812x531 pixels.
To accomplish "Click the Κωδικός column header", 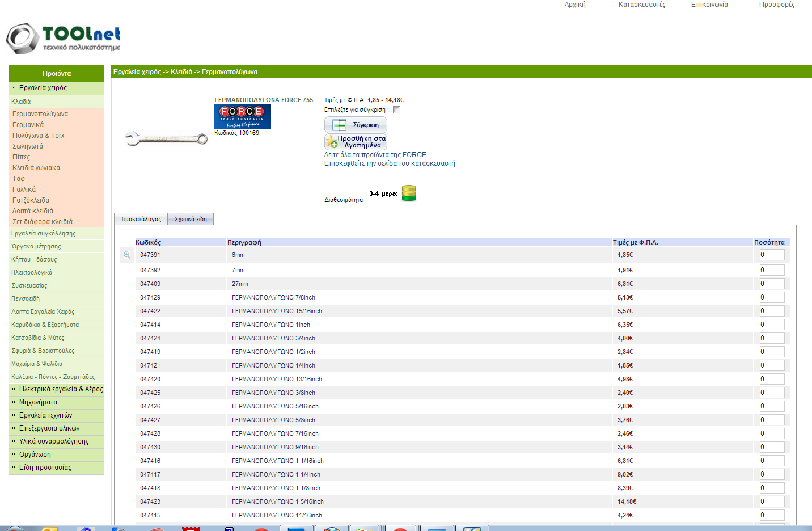I will coord(149,242).
